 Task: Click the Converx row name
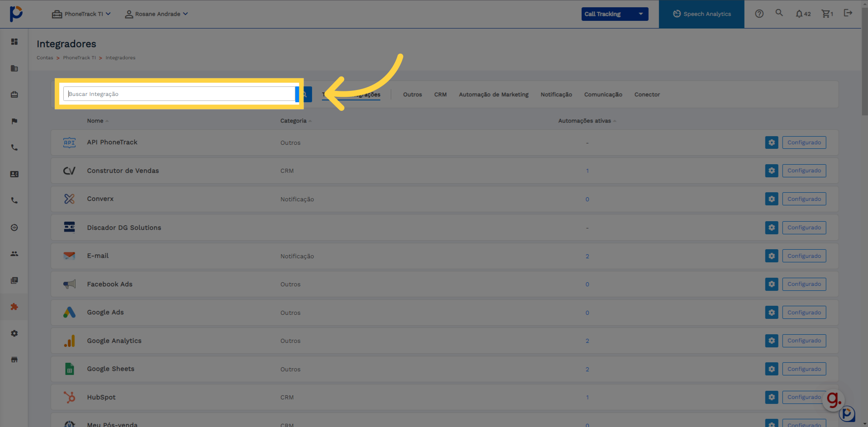pos(100,199)
